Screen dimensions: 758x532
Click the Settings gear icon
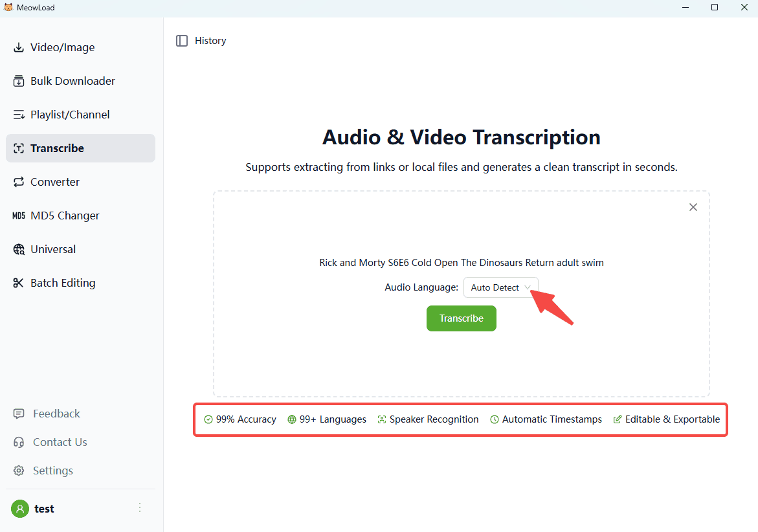click(19, 471)
